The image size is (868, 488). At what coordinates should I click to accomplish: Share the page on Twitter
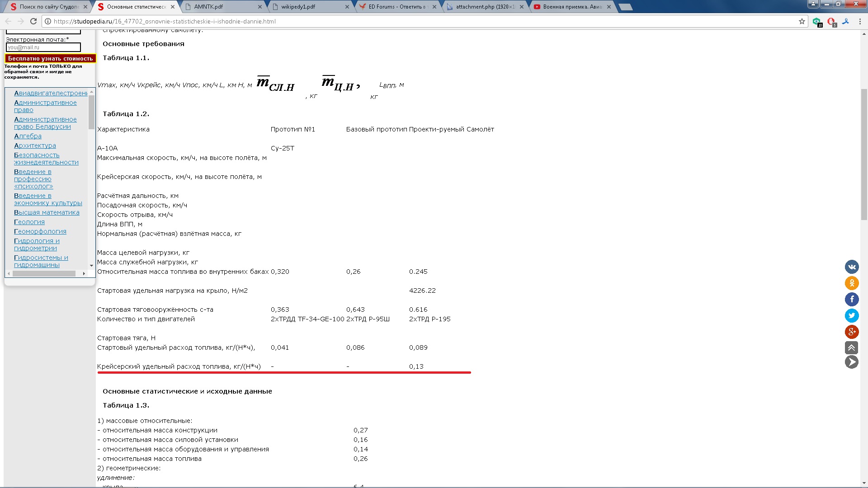tap(852, 315)
